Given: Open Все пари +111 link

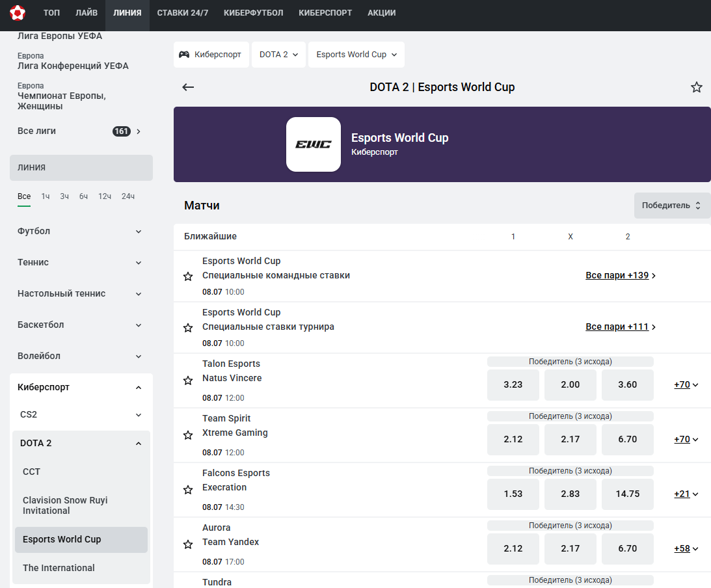Looking at the screenshot, I should click(x=621, y=327).
